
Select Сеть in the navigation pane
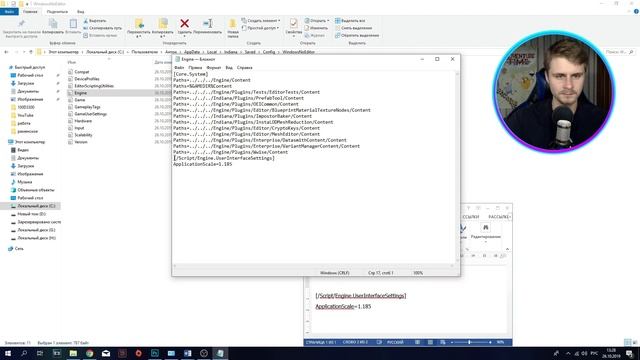point(19,248)
